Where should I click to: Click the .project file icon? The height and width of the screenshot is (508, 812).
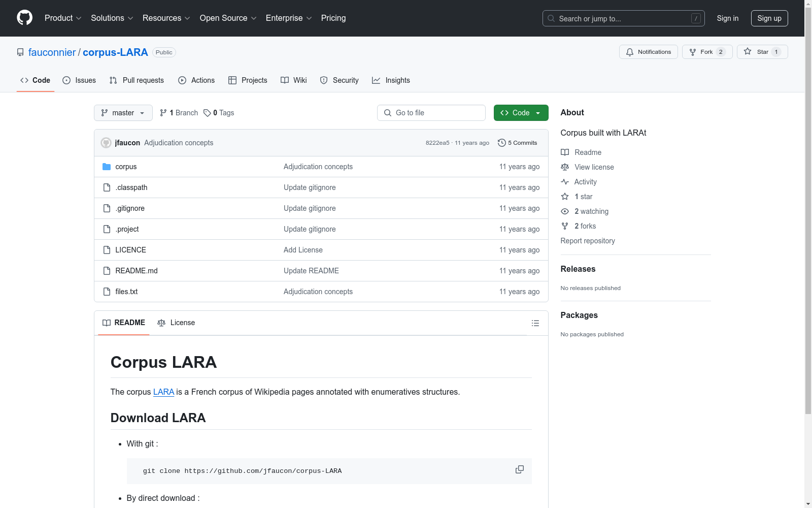tap(107, 229)
